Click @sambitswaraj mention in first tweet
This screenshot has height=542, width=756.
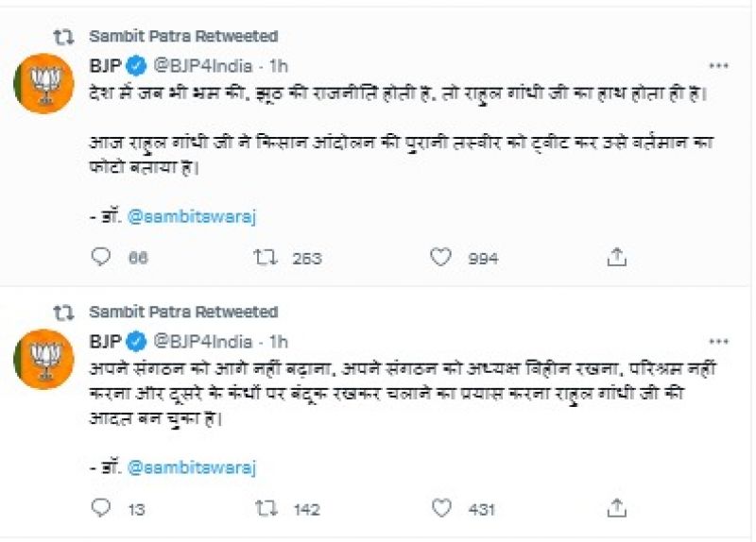[192, 216]
